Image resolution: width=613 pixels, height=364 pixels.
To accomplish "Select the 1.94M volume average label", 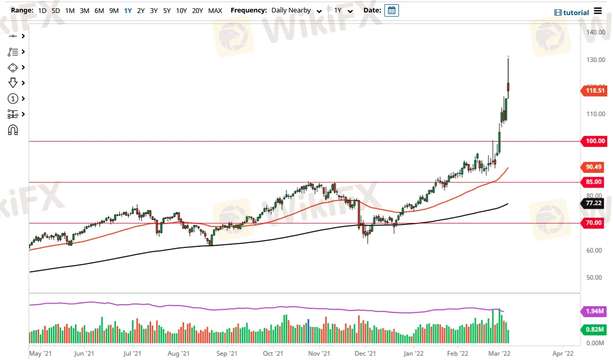I will coord(594,311).
